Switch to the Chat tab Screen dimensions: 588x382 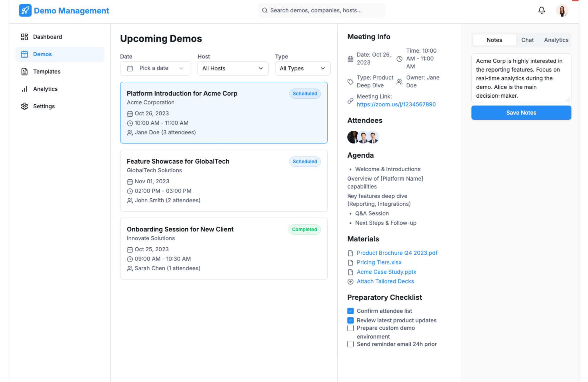527,40
